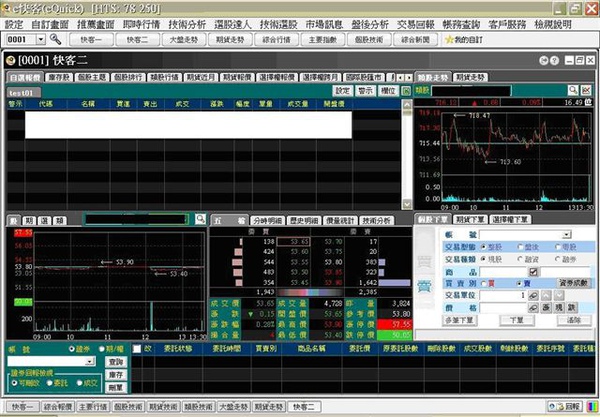Click the 快客二 window globe icon in titlebar
Viewport: 600px width, 417px height.
point(11,60)
